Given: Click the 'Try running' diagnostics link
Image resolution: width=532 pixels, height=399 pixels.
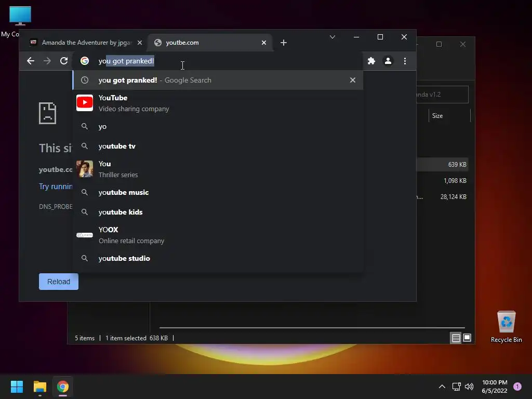Looking at the screenshot, I should point(56,187).
